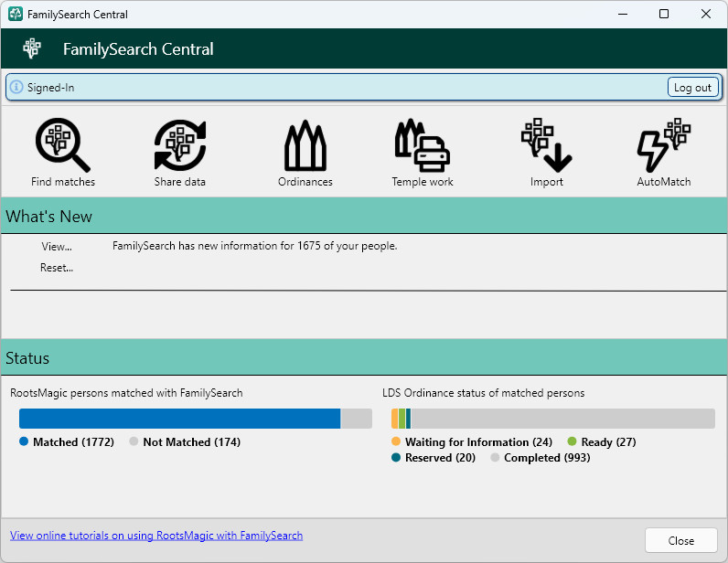
Task: Launch the AutoMatch lightning tool
Action: [x=663, y=153]
